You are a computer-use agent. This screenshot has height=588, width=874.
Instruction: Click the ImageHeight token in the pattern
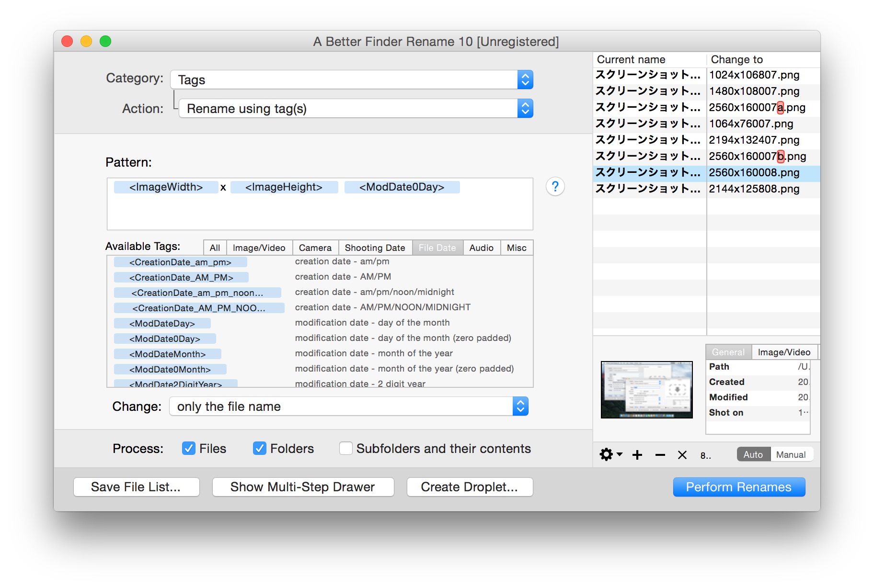[284, 187]
